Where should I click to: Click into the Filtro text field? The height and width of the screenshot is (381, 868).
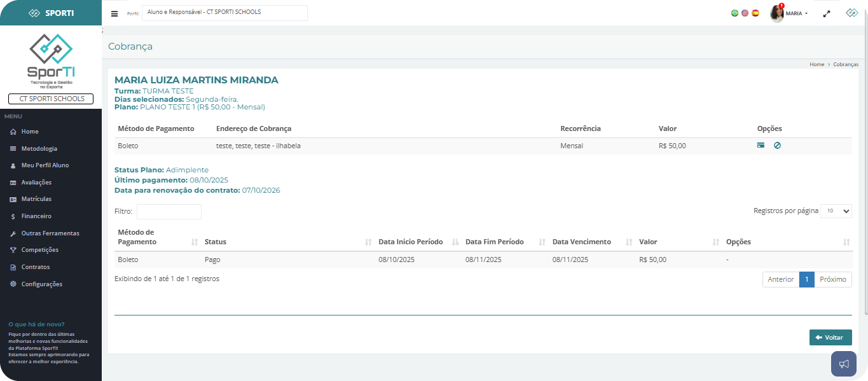click(x=169, y=211)
